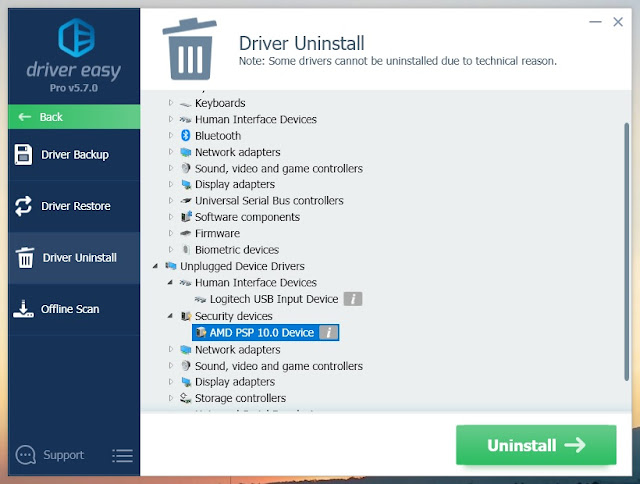This screenshot has width=640, height=484.
Task: Collapse the Unplugged Device Drivers node
Action: click(x=156, y=266)
